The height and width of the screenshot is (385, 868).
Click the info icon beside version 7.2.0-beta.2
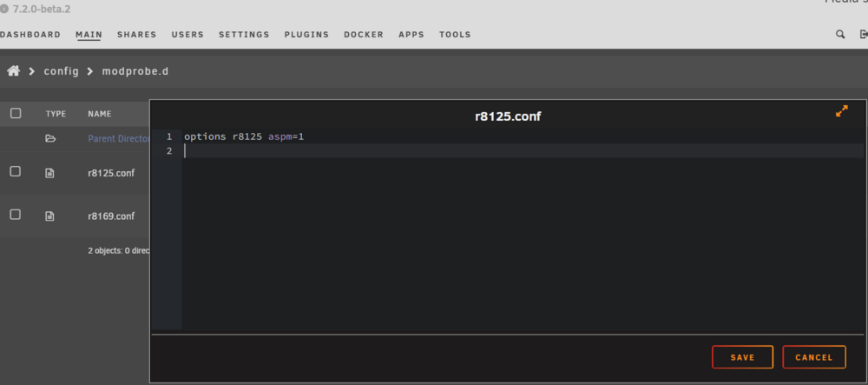tap(4, 10)
